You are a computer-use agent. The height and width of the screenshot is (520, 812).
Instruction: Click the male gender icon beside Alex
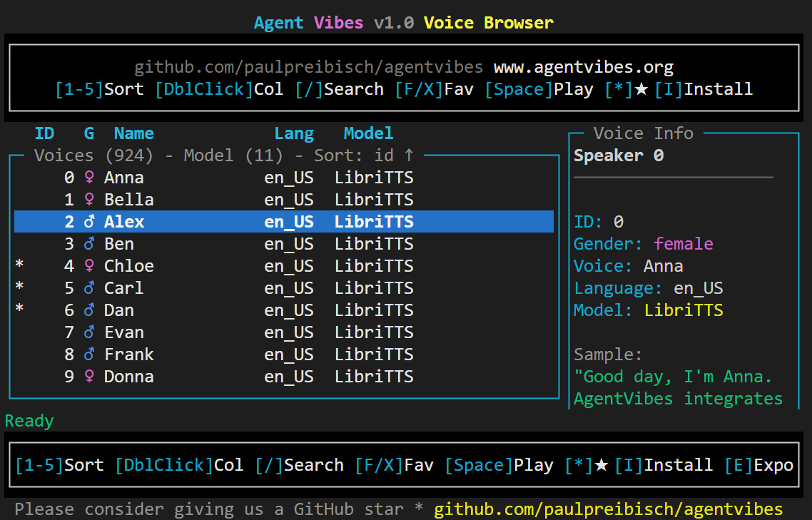tap(89, 222)
